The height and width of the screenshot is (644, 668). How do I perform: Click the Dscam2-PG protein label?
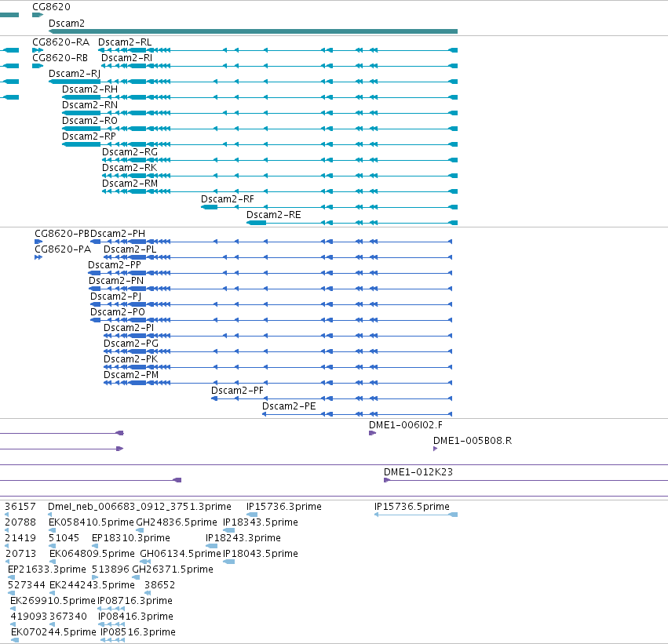click(131, 344)
